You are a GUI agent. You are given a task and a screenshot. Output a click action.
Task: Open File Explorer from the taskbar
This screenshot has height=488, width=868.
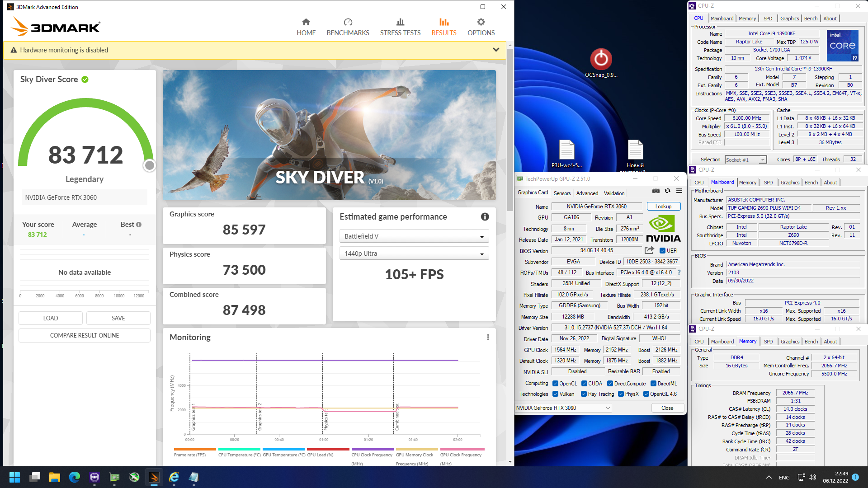coord(55,477)
